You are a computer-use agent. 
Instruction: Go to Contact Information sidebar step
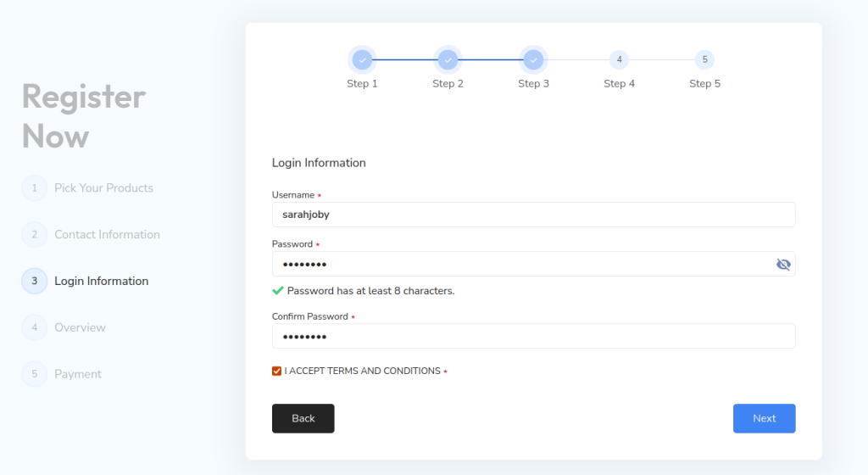(107, 235)
